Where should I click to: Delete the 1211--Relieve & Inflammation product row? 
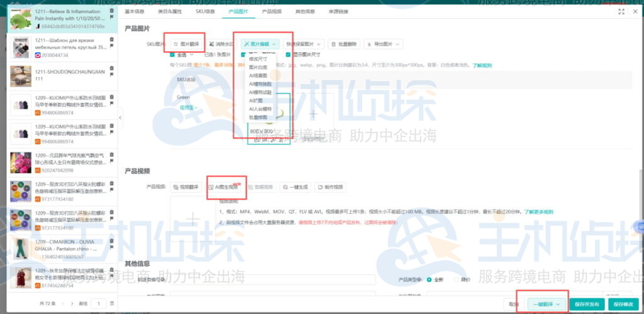pyautogui.click(x=112, y=11)
